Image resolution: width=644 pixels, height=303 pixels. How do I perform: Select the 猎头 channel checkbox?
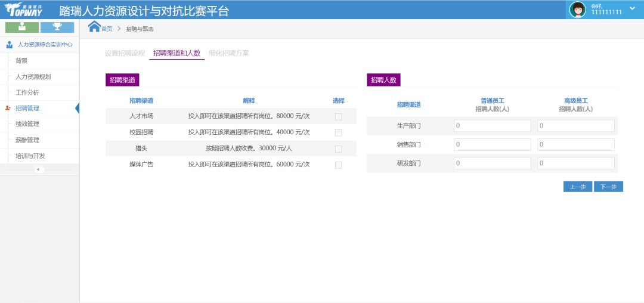(338, 149)
